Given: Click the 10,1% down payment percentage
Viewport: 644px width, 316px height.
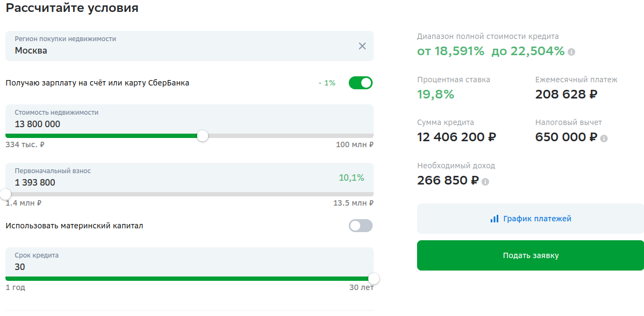Looking at the screenshot, I should [352, 177].
